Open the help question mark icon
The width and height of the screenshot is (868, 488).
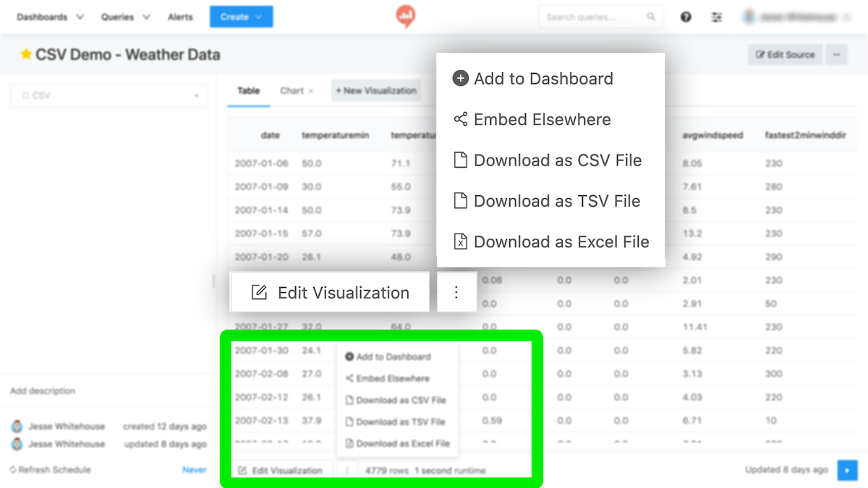click(x=686, y=17)
